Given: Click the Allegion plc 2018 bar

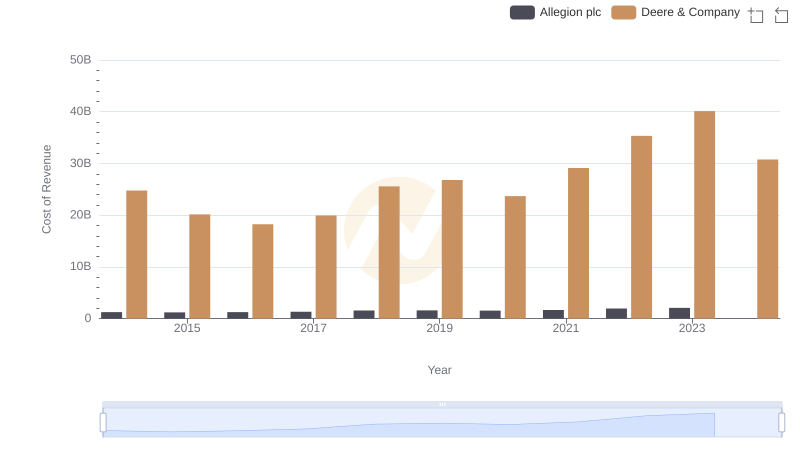Looking at the screenshot, I should click(364, 314).
